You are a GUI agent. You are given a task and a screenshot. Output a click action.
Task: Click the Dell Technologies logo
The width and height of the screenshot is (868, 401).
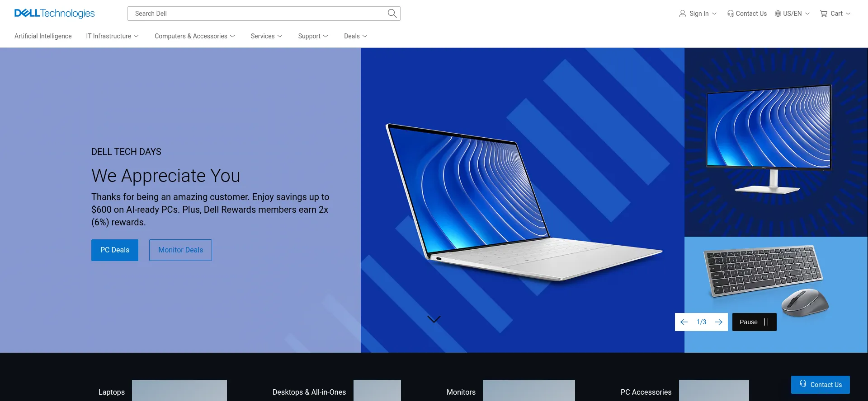point(54,14)
